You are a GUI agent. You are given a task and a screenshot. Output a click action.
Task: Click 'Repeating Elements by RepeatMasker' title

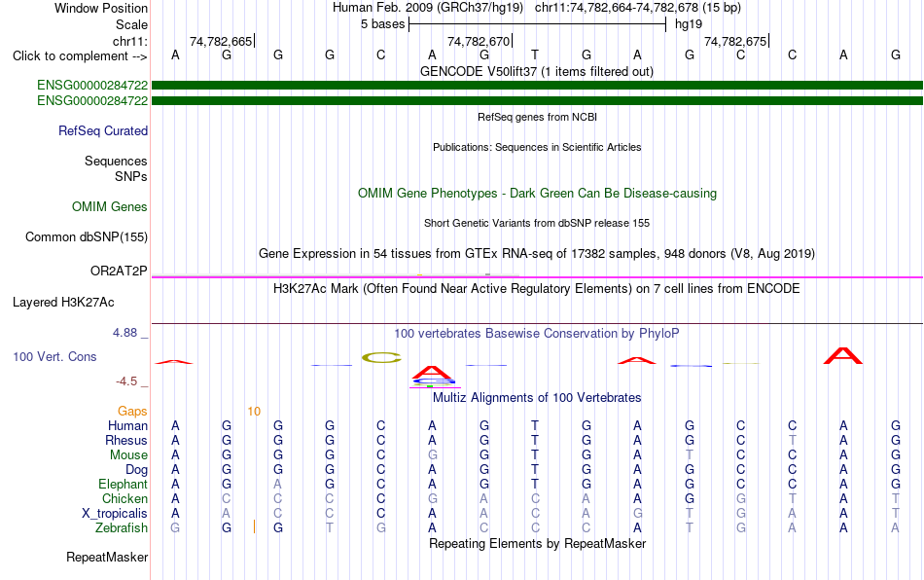(x=537, y=543)
